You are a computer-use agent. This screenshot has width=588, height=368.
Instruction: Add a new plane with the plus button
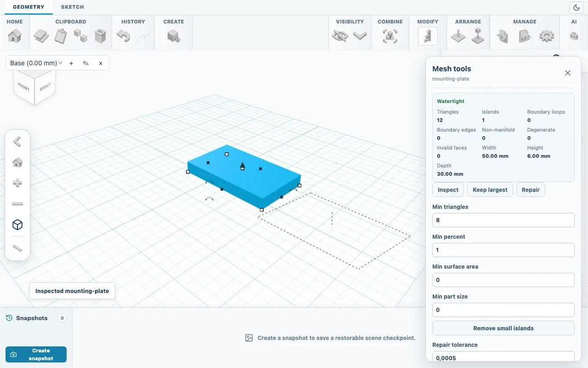(x=71, y=63)
